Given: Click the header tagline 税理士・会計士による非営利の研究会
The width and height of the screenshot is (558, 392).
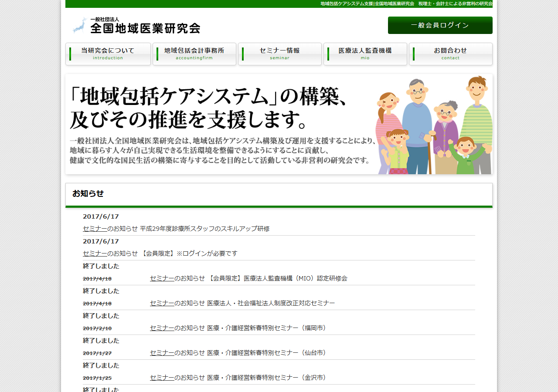Looking at the screenshot, I should pyautogui.click(x=456, y=3).
